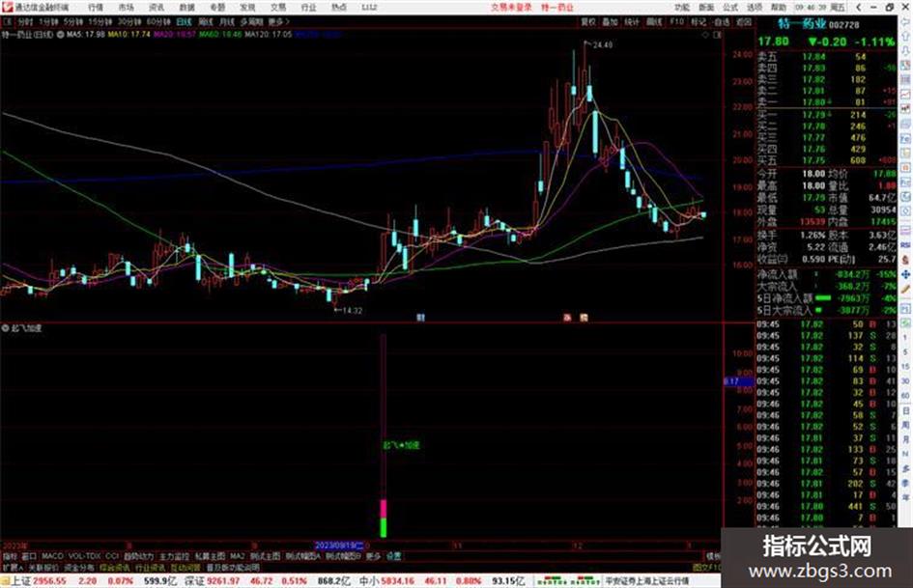Expand 更多 indicators in bottom tab bar
This screenshot has width=913, height=588.
coord(373,556)
